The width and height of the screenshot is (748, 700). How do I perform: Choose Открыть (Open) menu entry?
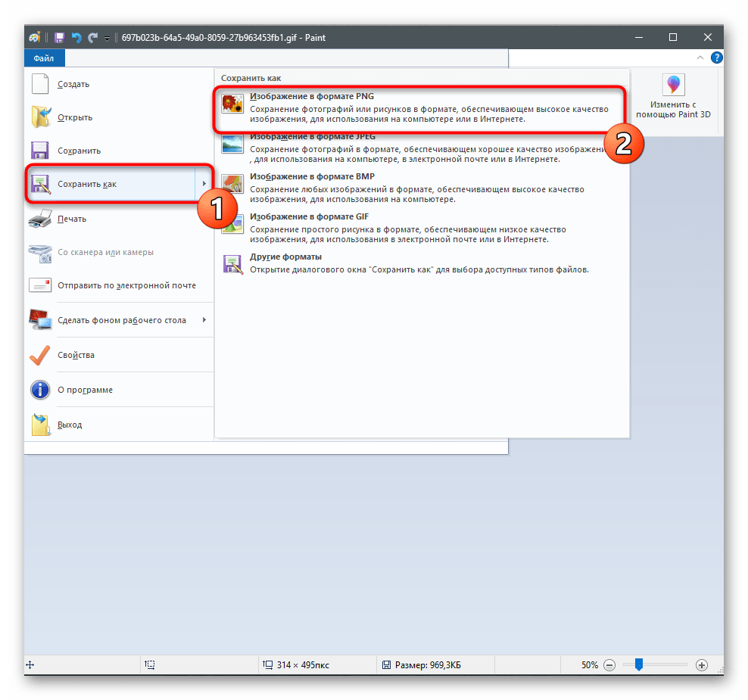[x=74, y=117]
